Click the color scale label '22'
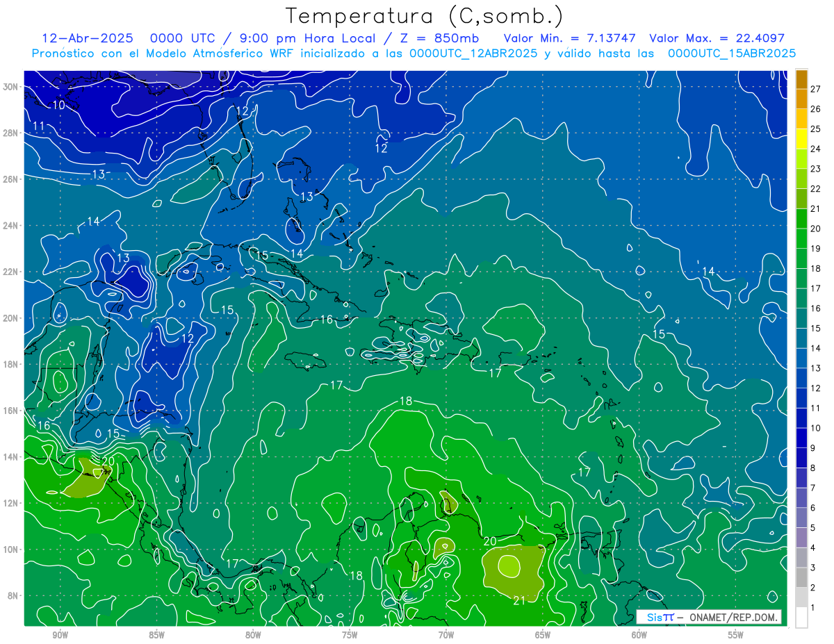This screenshot has height=644, width=834. point(816,188)
